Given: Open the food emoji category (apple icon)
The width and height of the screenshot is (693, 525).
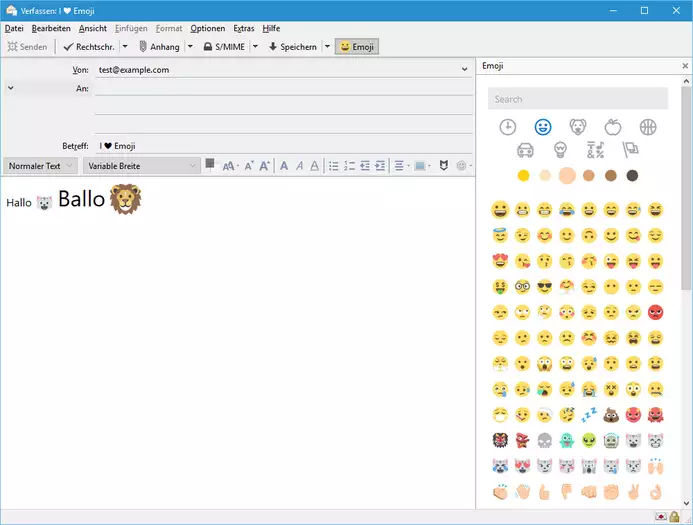Looking at the screenshot, I should pyautogui.click(x=613, y=127).
